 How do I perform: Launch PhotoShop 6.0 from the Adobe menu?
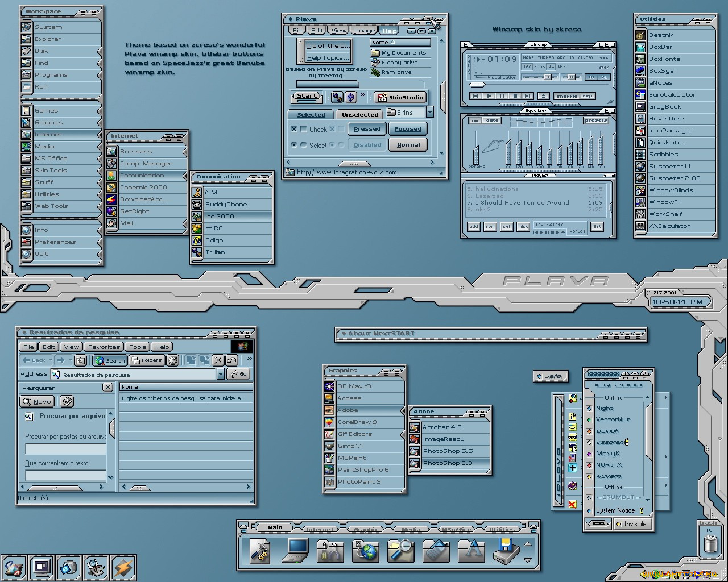pos(447,463)
